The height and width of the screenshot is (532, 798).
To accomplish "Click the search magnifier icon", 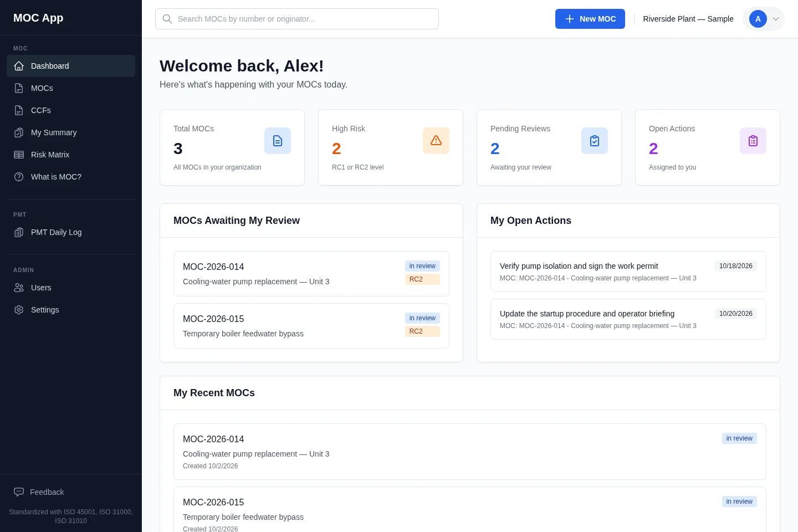I will [167, 19].
